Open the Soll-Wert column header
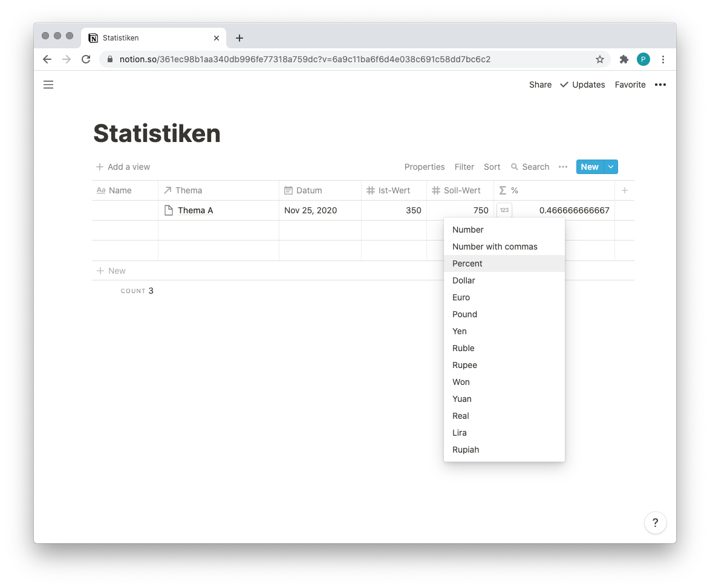Image resolution: width=710 pixels, height=588 pixels. point(460,190)
